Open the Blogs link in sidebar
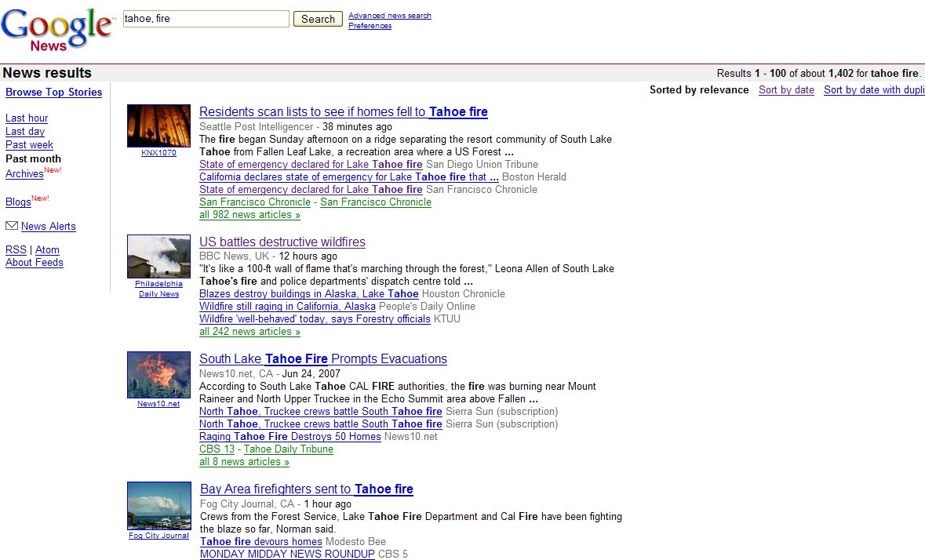The width and height of the screenshot is (925, 560). pyautogui.click(x=18, y=202)
